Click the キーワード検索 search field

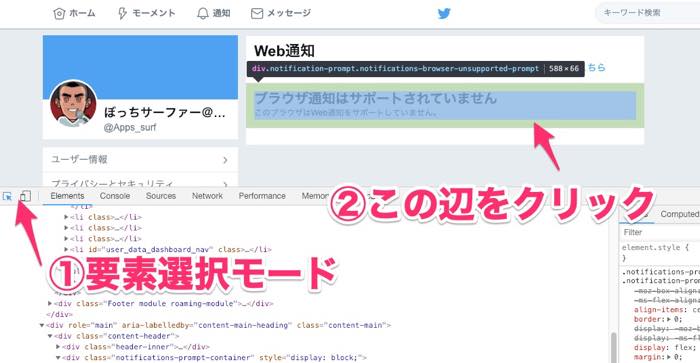[648, 13]
